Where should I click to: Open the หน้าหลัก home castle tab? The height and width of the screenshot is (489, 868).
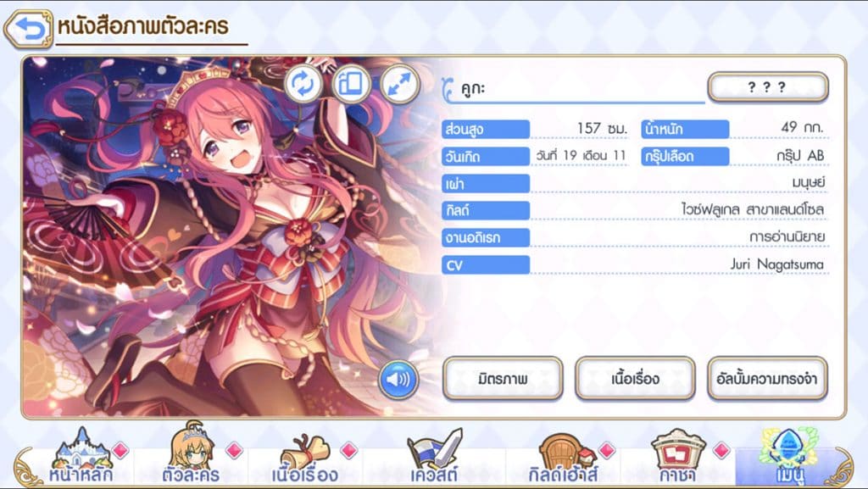81,458
